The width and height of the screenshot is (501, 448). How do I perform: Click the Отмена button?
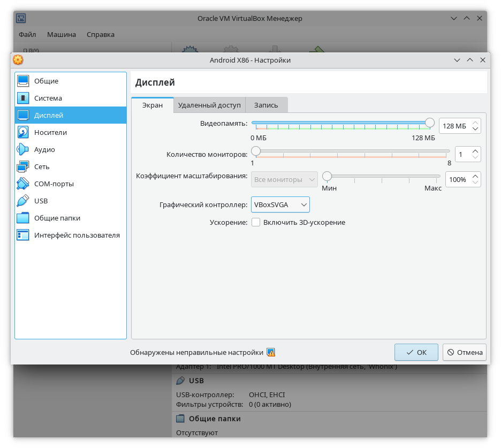465,352
